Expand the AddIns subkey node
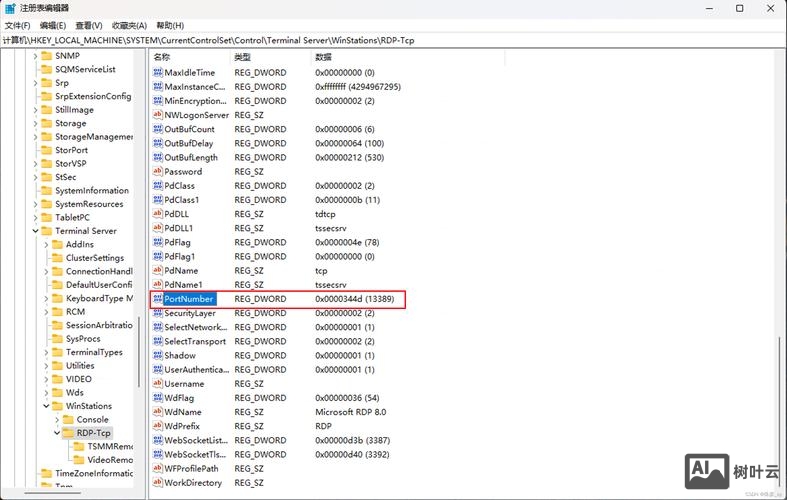The image size is (787, 500). coord(46,244)
